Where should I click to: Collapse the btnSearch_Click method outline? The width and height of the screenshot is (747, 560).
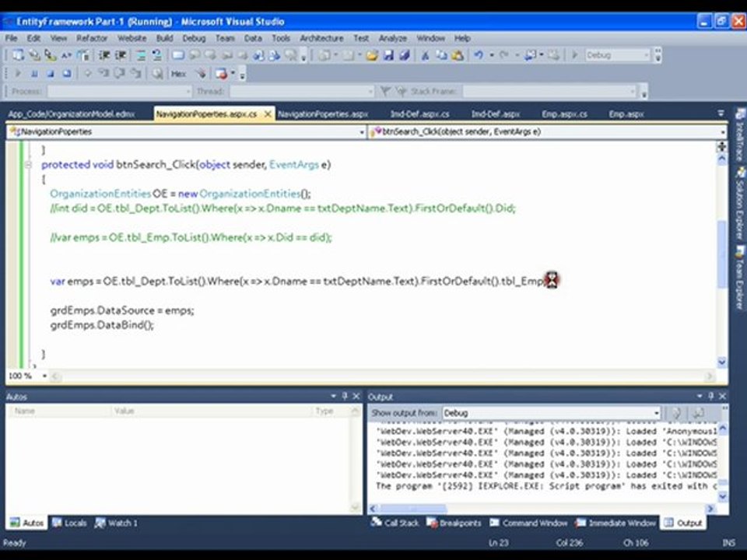[28, 165]
